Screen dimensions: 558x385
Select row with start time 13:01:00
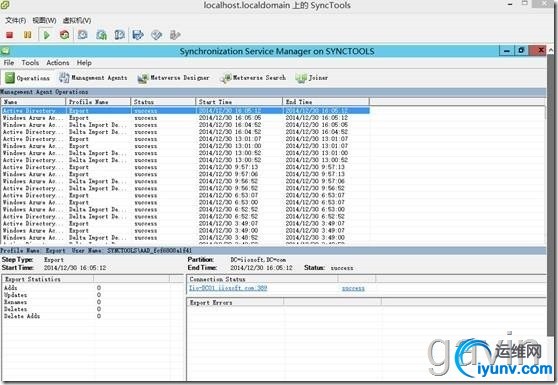[185, 146]
